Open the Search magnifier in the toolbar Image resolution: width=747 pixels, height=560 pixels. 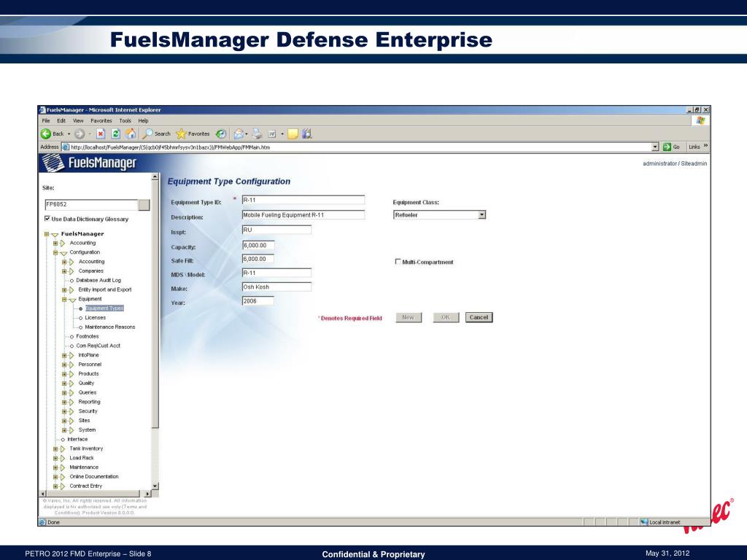(x=157, y=134)
